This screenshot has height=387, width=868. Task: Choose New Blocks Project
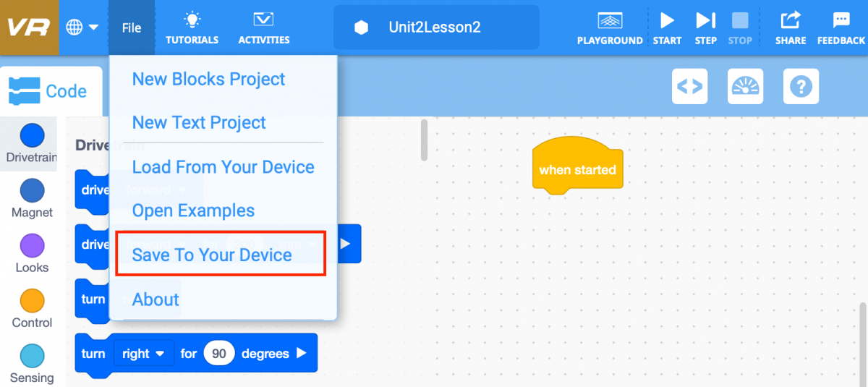[x=208, y=79]
